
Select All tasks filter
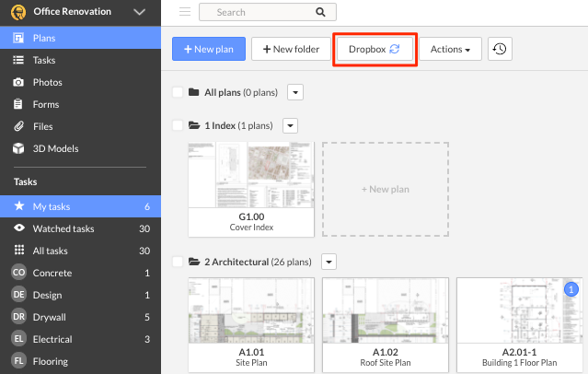click(x=80, y=251)
